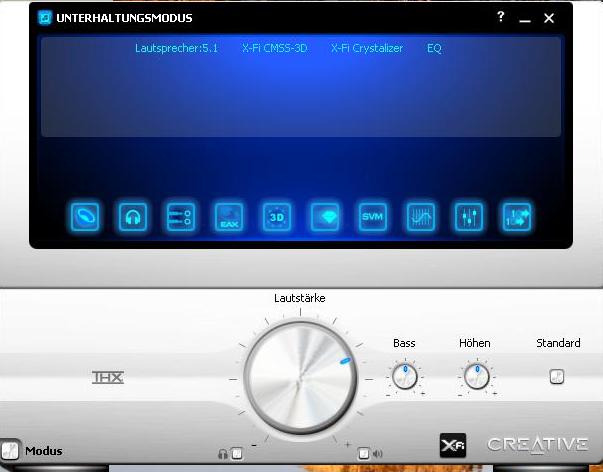Viewport: 603px width, 472px height.
Task: Open the Crystalizer diamond icon
Action: click(325, 217)
